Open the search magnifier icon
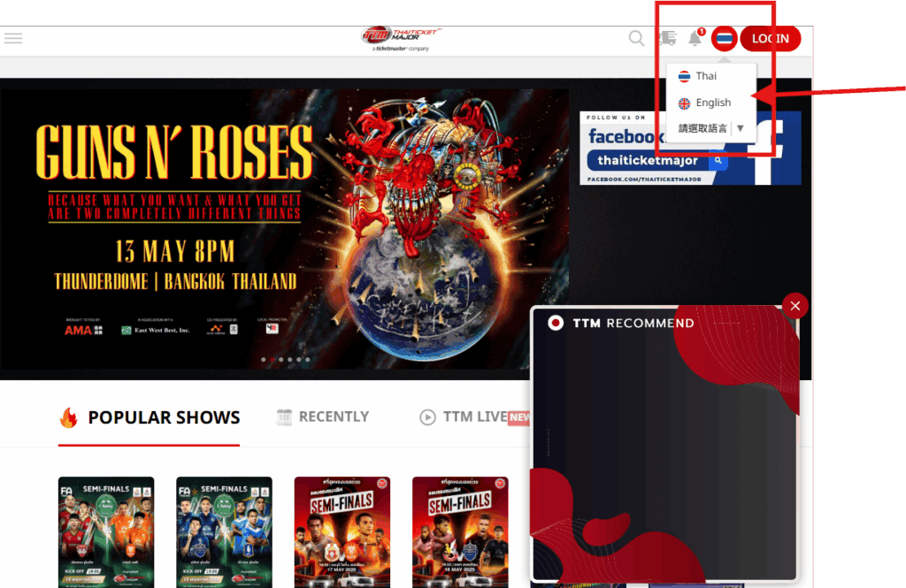The width and height of the screenshot is (906, 588). (636, 38)
